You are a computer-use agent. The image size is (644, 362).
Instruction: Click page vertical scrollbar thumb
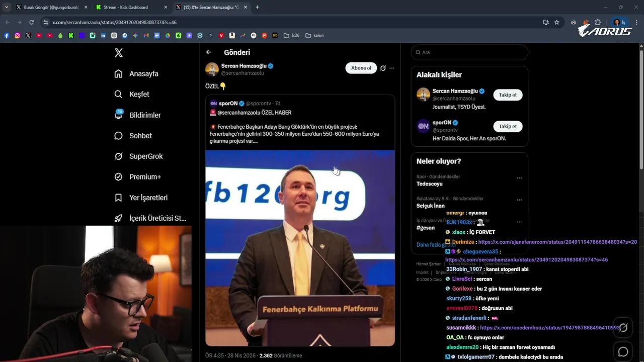(x=641, y=111)
